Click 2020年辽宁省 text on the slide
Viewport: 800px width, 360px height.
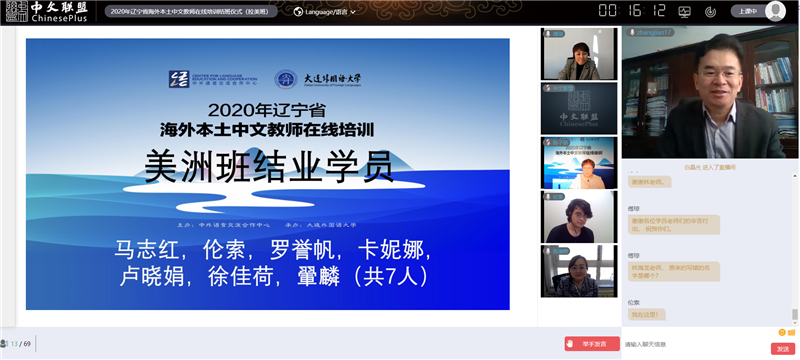tap(267, 109)
